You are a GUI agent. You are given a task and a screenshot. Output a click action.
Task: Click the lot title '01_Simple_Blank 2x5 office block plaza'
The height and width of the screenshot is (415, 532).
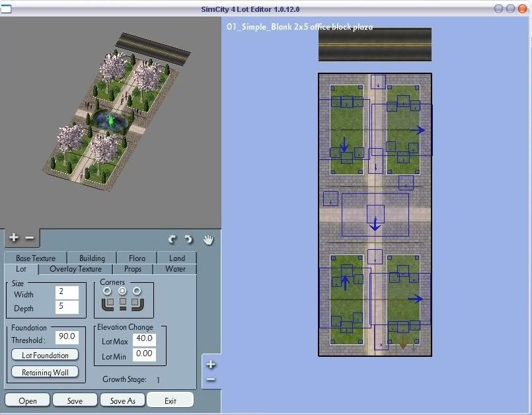(299, 26)
